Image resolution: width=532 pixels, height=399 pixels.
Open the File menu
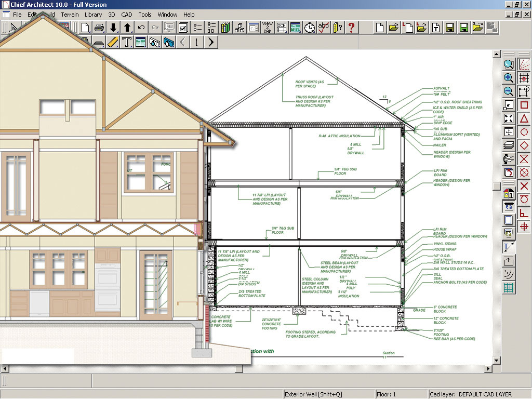click(x=17, y=15)
